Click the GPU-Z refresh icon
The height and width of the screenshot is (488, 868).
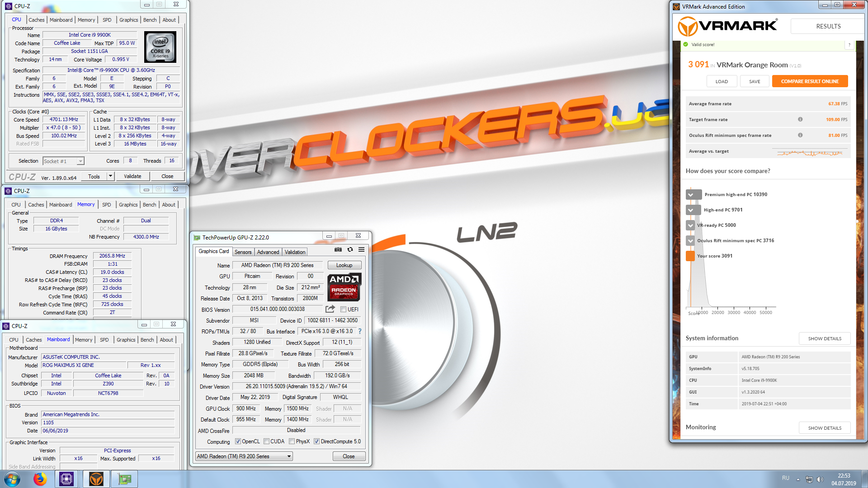[x=350, y=249]
